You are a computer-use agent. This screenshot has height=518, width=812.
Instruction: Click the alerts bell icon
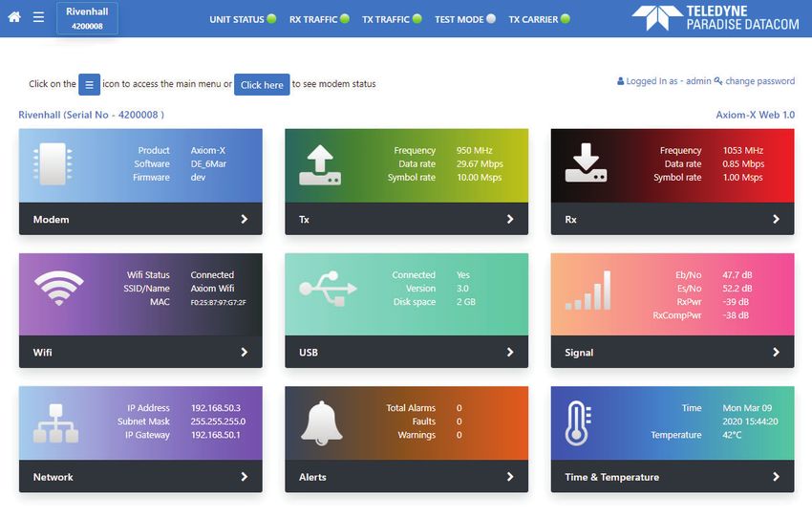322,422
